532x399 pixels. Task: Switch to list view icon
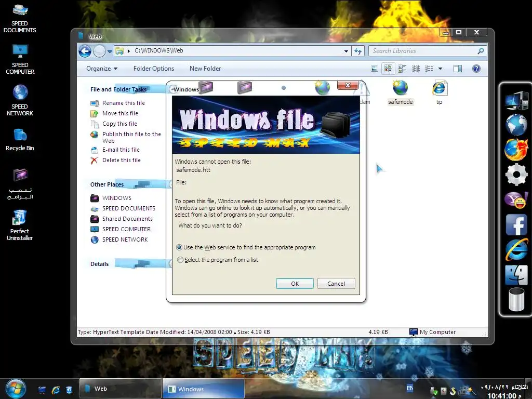pyautogui.click(x=429, y=69)
